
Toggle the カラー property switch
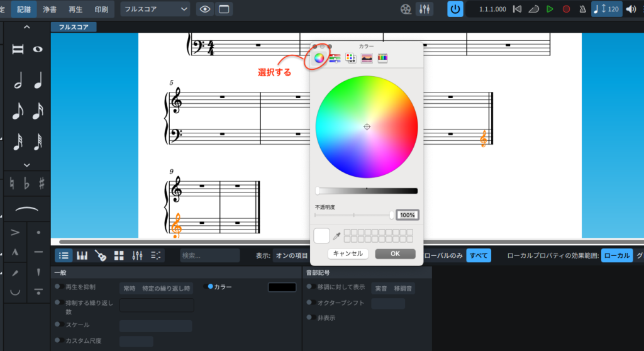tap(210, 287)
